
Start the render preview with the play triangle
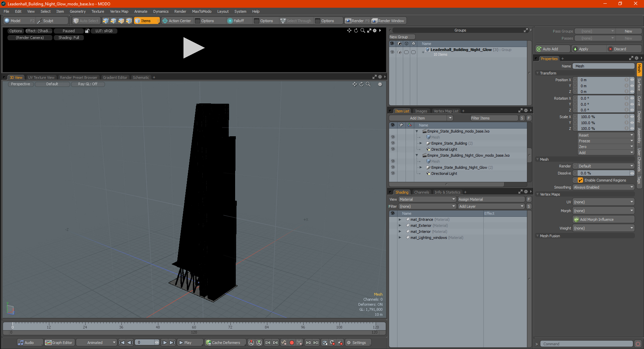coord(194,48)
